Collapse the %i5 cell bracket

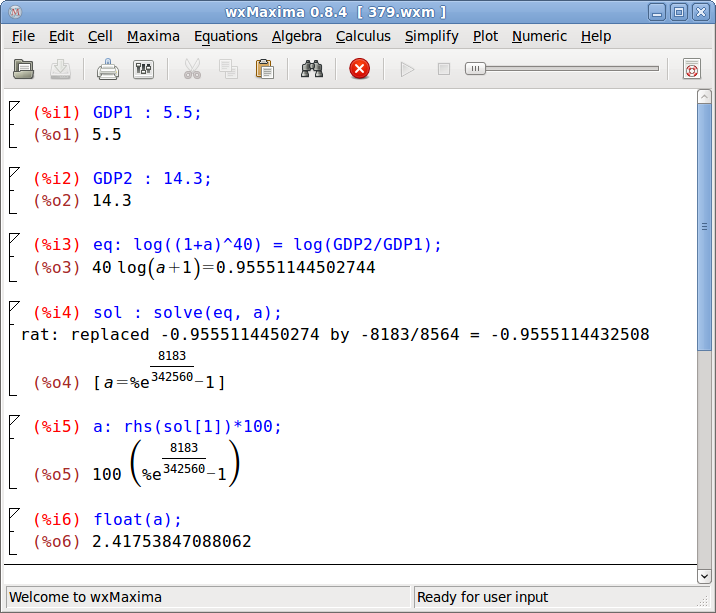click(x=14, y=452)
